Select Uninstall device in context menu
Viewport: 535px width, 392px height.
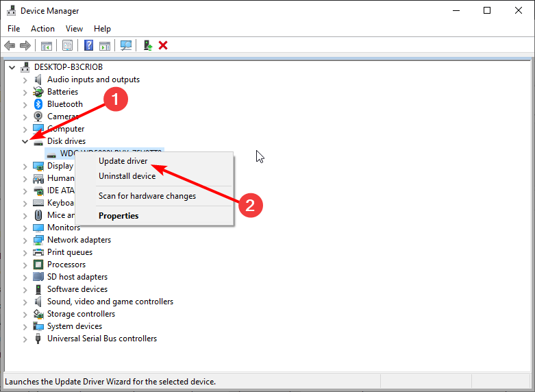point(127,176)
